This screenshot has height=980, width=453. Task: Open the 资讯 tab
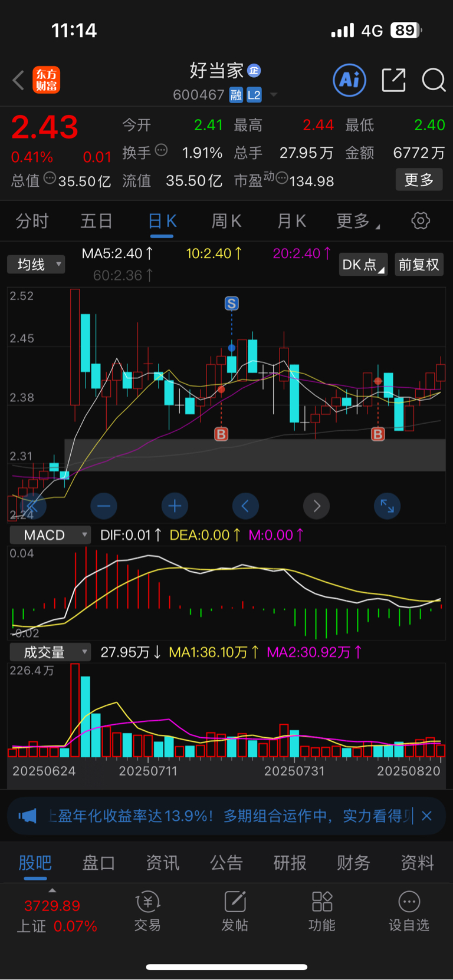(163, 863)
